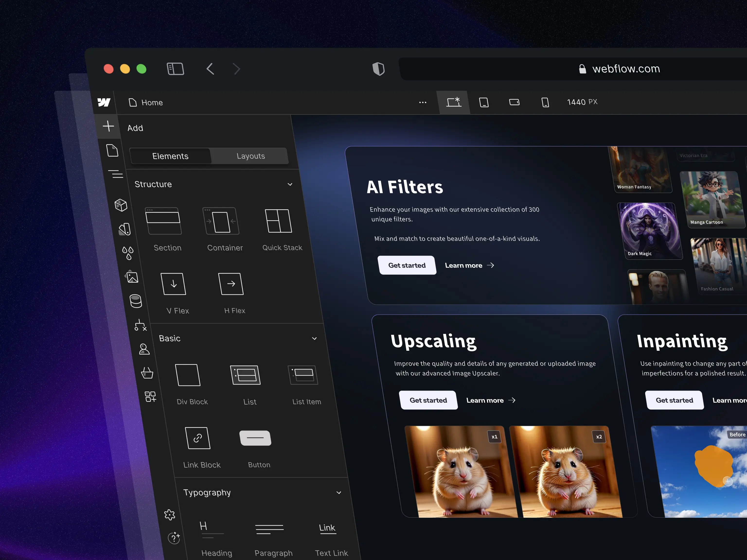Image resolution: width=747 pixels, height=560 pixels.
Task: Collapse the Basic section chevron
Action: (x=314, y=339)
